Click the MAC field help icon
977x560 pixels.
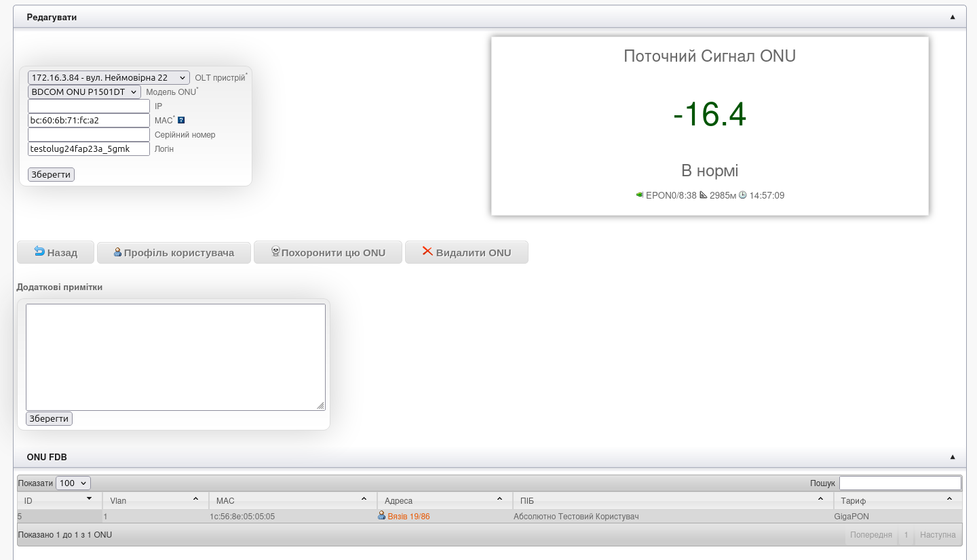(x=181, y=120)
